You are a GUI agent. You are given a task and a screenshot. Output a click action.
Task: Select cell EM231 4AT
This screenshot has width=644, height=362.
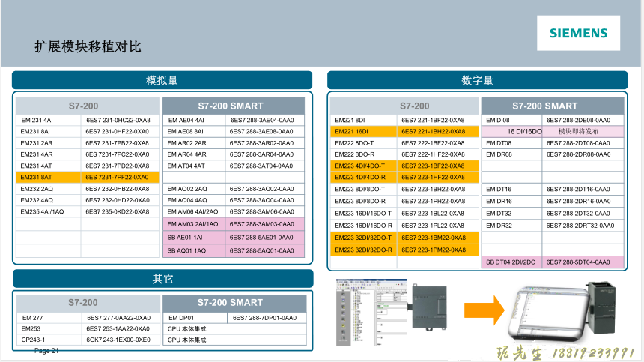click(x=48, y=166)
